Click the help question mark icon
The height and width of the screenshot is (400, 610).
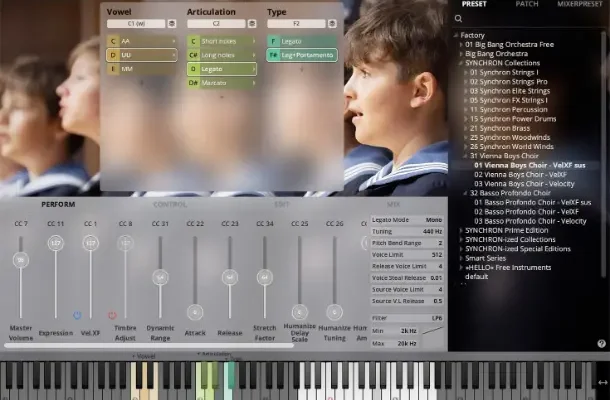coord(601,343)
